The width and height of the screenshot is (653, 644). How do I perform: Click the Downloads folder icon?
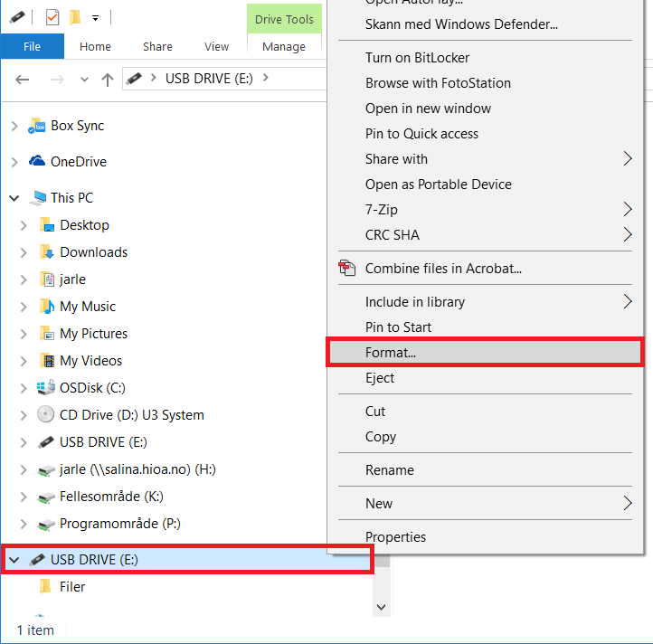[47, 252]
